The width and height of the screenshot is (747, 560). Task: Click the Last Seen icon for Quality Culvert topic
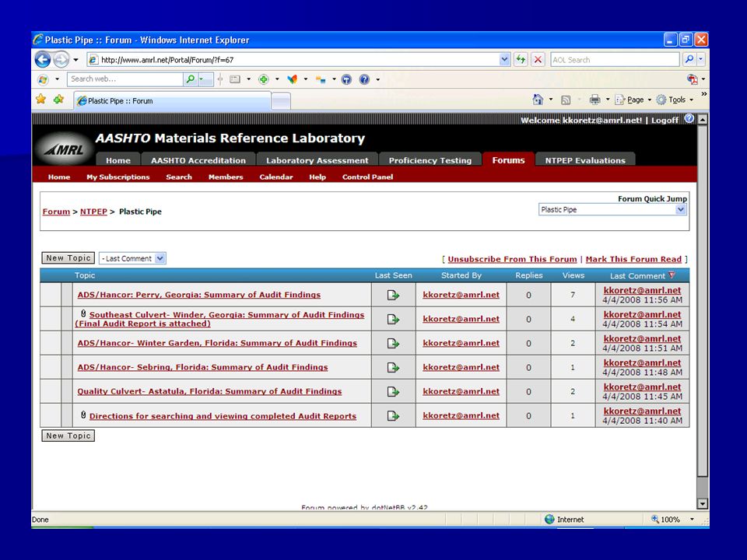[x=393, y=391]
